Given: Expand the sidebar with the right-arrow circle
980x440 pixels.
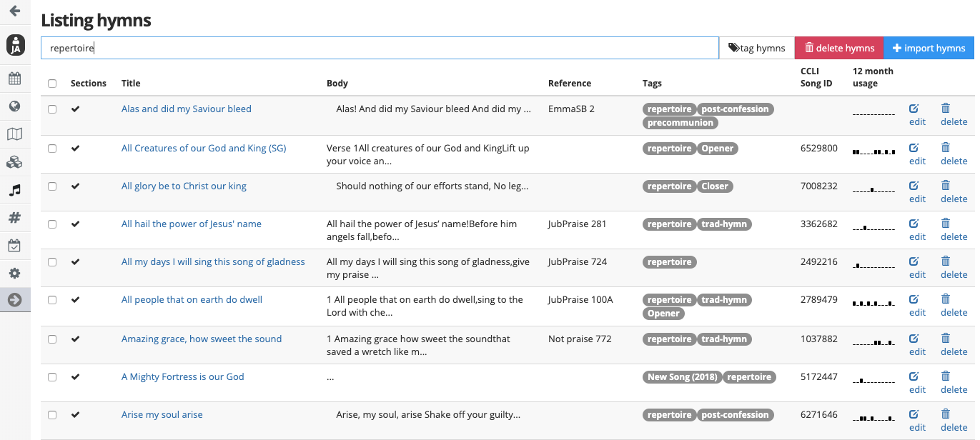Looking at the screenshot, I should pyautogui.click(x=14, y=301).
